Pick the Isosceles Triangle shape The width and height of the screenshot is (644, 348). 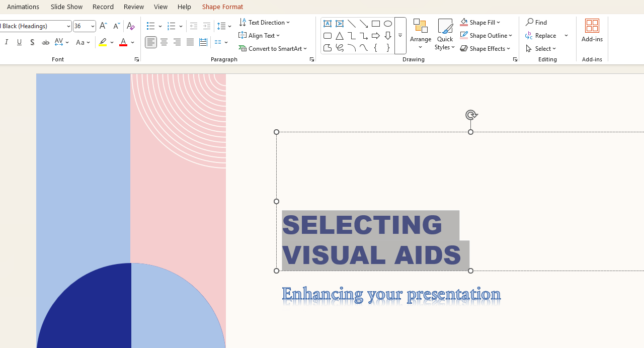[x=340, y=36]
